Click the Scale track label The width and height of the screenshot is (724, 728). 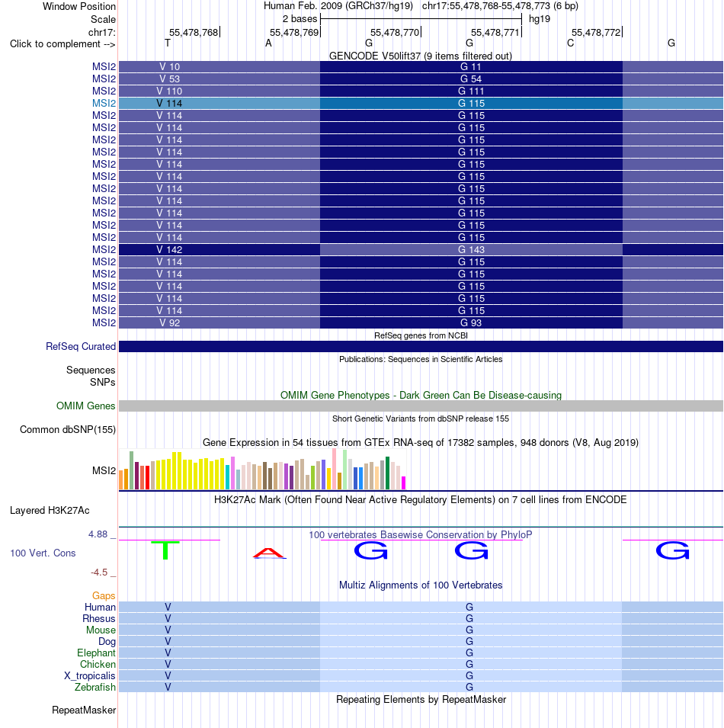(103, 20)
